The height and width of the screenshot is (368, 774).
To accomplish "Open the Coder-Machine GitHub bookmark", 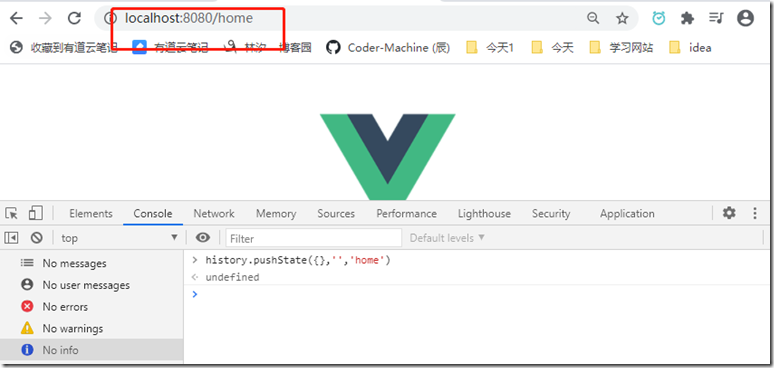I will pos(388,47).
